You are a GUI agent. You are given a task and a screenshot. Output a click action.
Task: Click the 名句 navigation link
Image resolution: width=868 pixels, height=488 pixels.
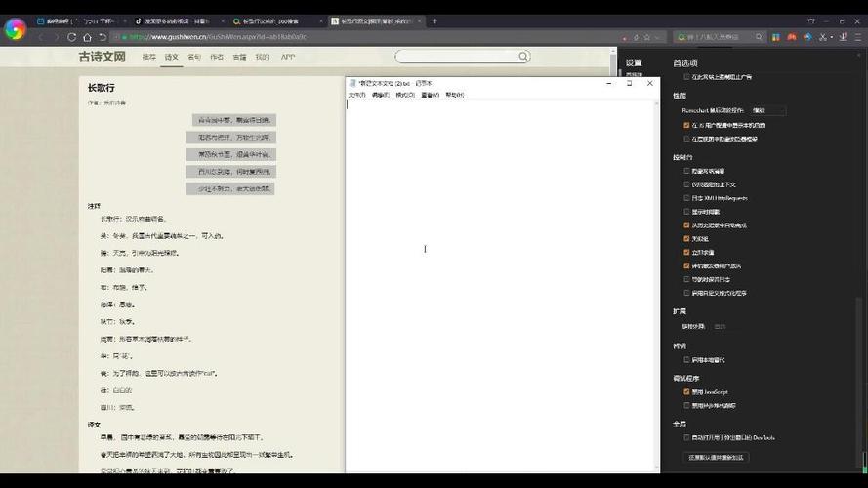pos(194,57)
